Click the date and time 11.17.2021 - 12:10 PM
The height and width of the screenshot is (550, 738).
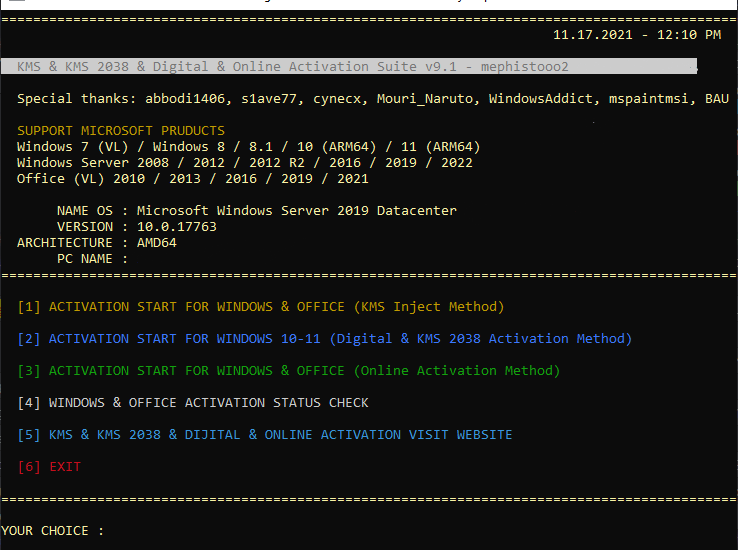pos(637,35)
